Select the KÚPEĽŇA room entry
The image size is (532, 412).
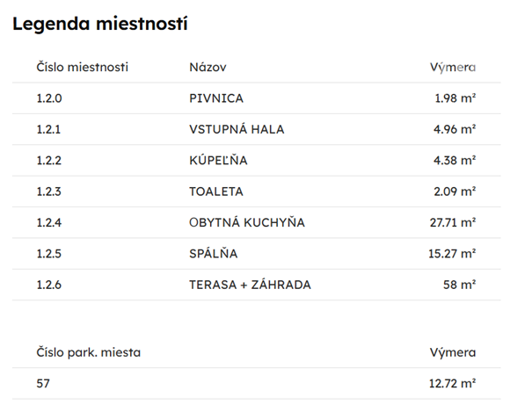point(218,160)
